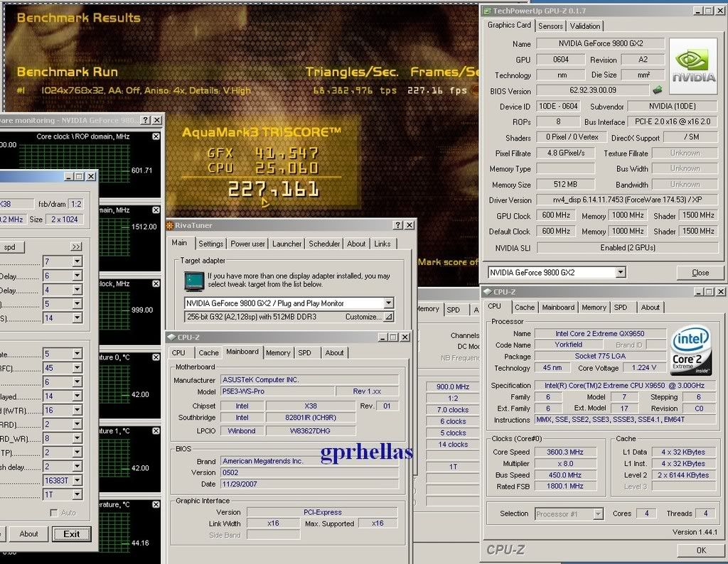Screen dimensions: 728x564
Task: Click RivaTuner title bar gear icon
Action: coord(170,225)
